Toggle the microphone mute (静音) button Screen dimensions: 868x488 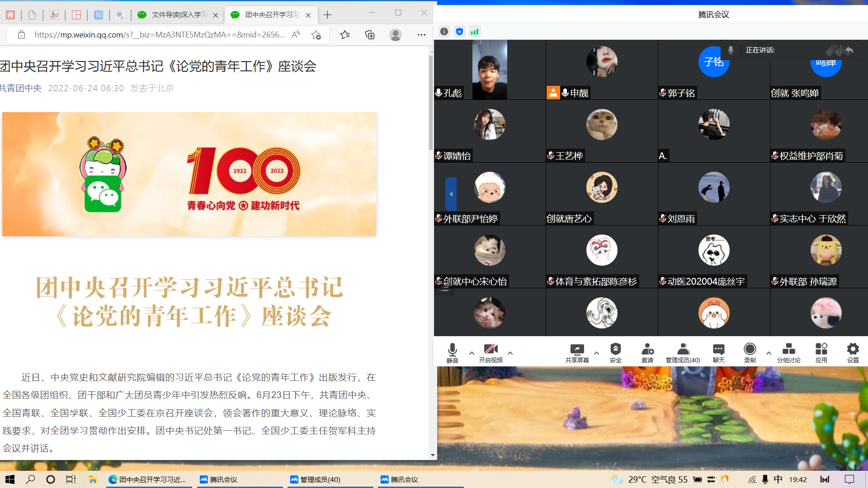[452, 349]
